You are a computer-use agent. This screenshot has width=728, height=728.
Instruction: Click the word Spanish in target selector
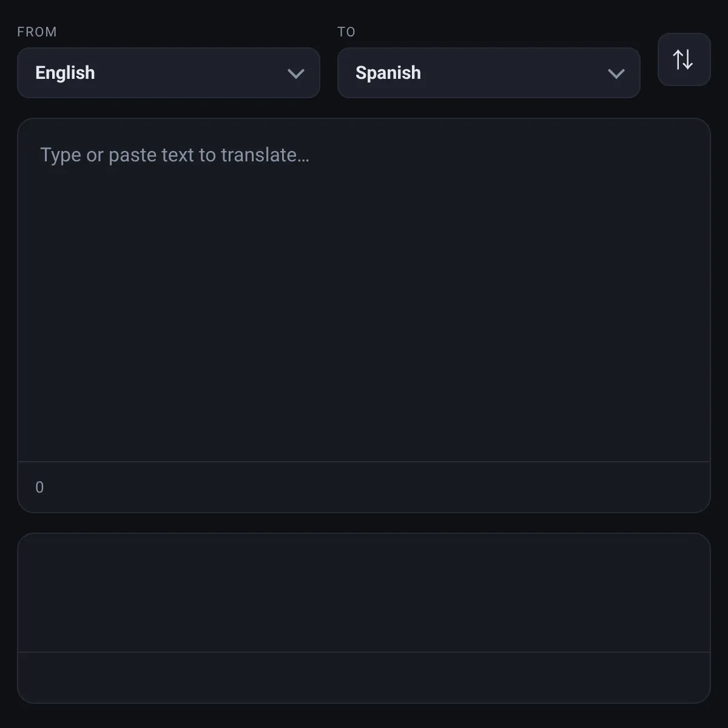[388, 73]
